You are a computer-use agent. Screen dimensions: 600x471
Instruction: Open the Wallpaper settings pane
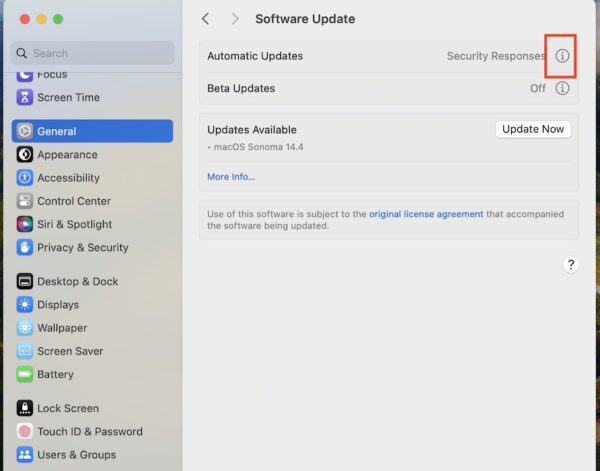pyautogui.click(x=61, y=328)
